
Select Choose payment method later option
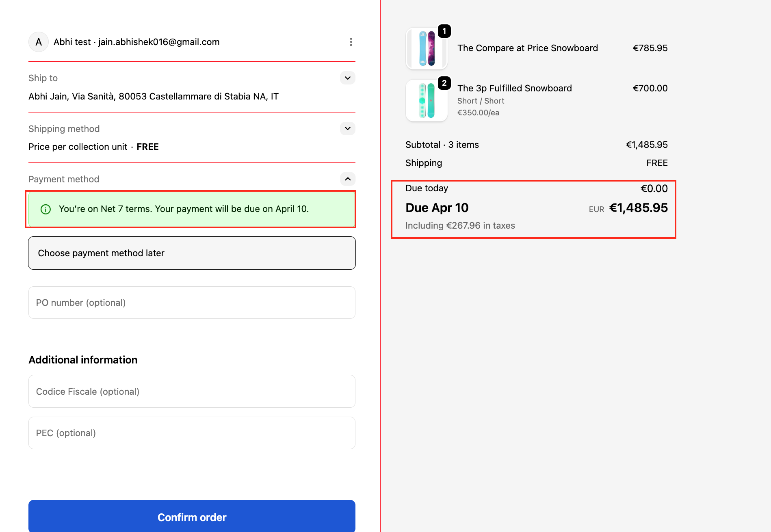(192, 253)
